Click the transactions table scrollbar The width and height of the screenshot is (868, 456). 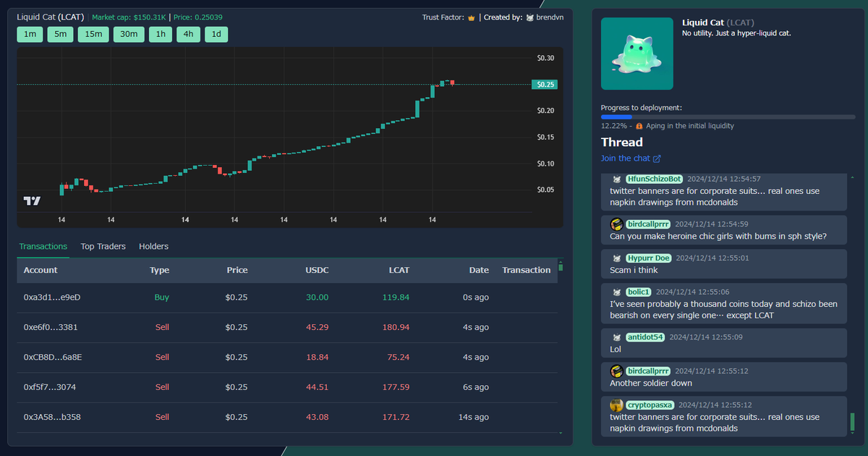click(561, 266)
